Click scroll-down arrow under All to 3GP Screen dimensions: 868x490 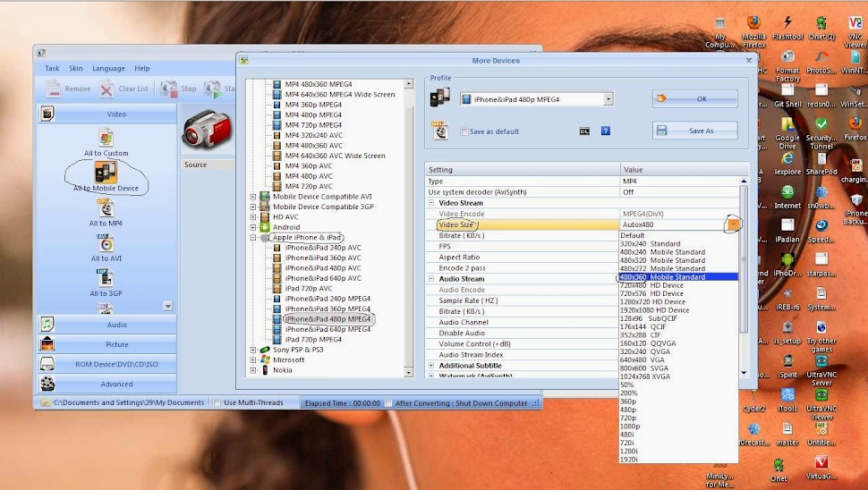tap(167, 306)
